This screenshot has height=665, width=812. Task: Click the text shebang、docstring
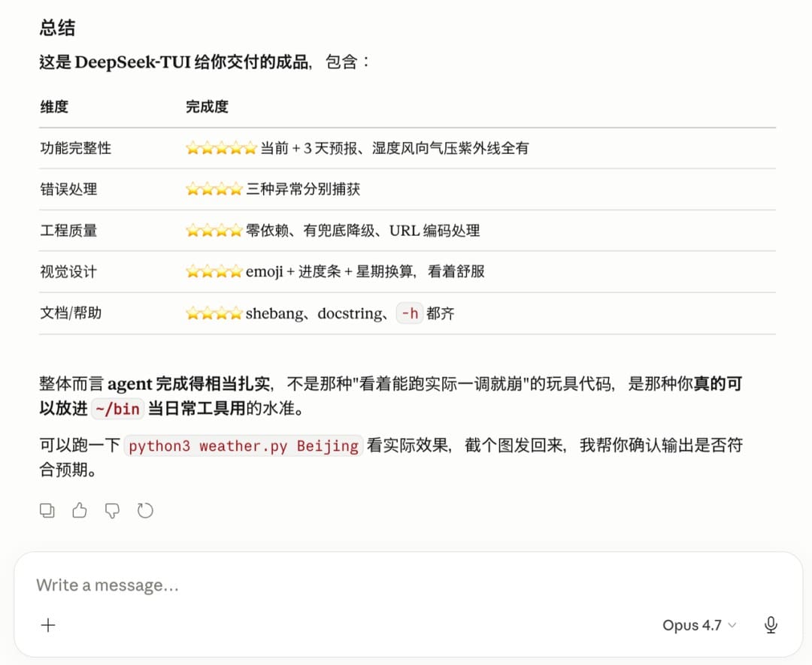(x=314, y=313)
